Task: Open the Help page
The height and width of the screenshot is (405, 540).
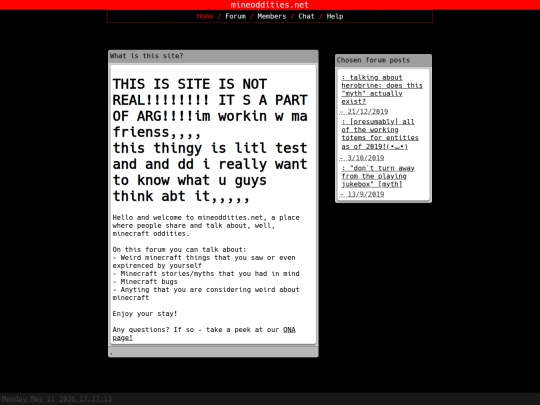Action: [335, 16]
